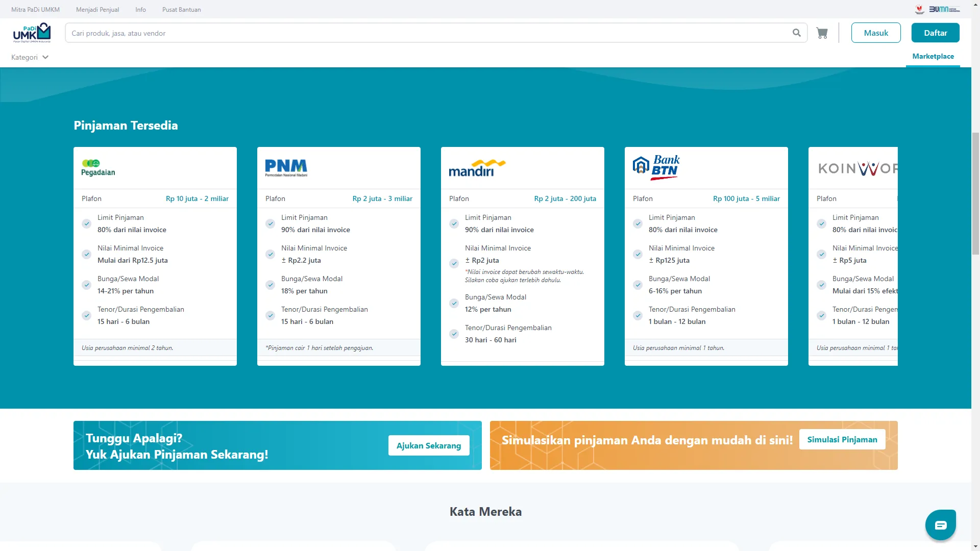Screen dimensions: 980x551
Task: Select the Bank BTN logo
Action: click(x=656, y=168)
